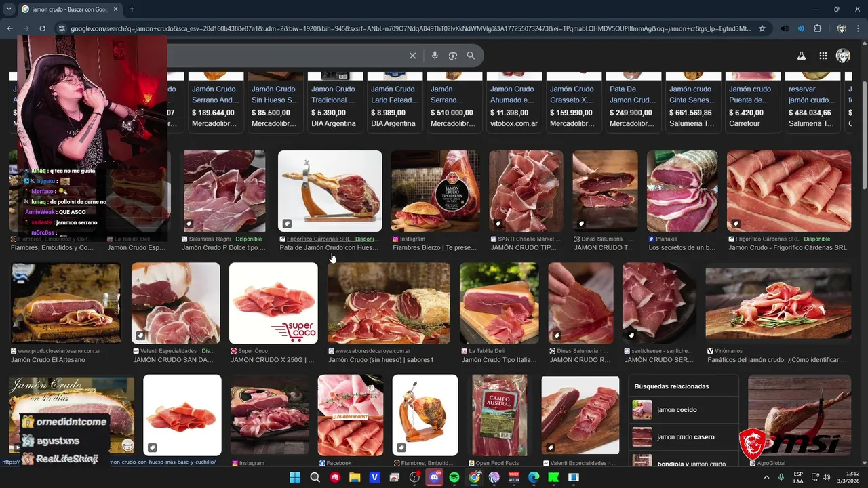
Task: Go back using the browser back arrow
Action: (9, 28)
